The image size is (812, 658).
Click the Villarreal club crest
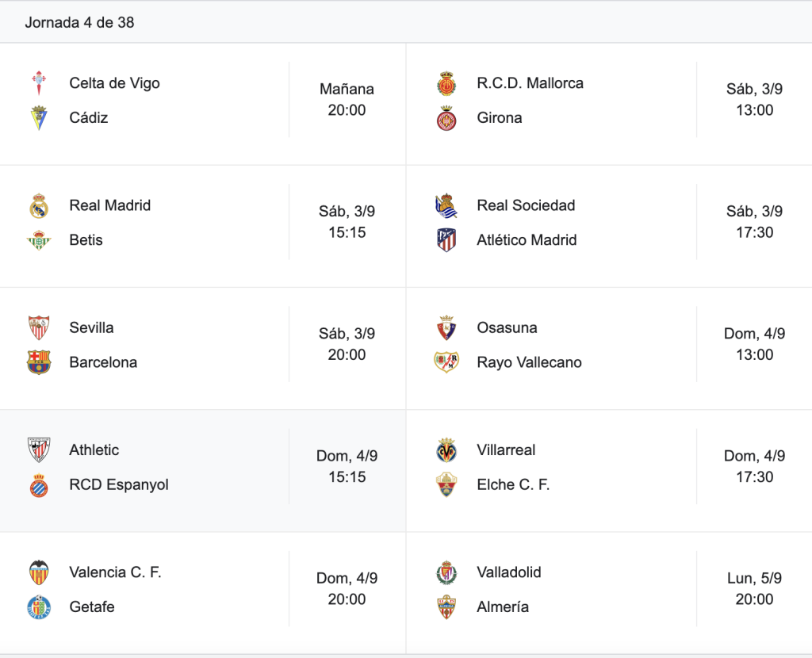446,450
